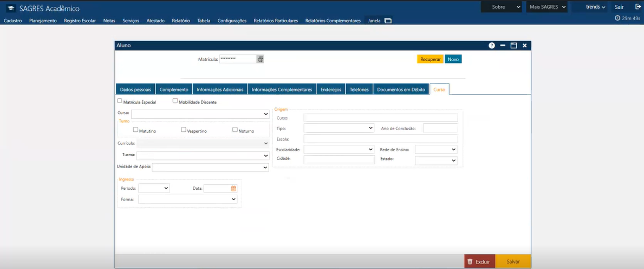The width and height of the screenshot is (644, 269).
Task: Open the Data calendar picker icon
Action: pos(233,188)
